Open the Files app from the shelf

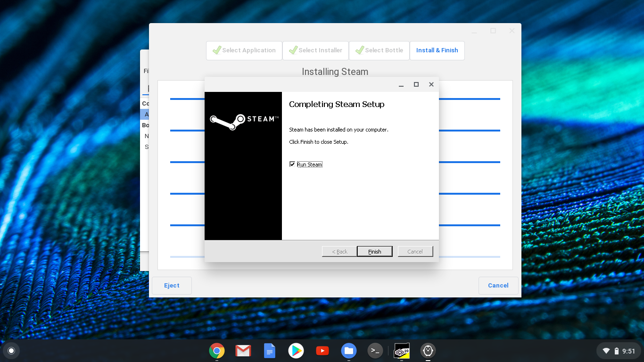click(349, 351)
